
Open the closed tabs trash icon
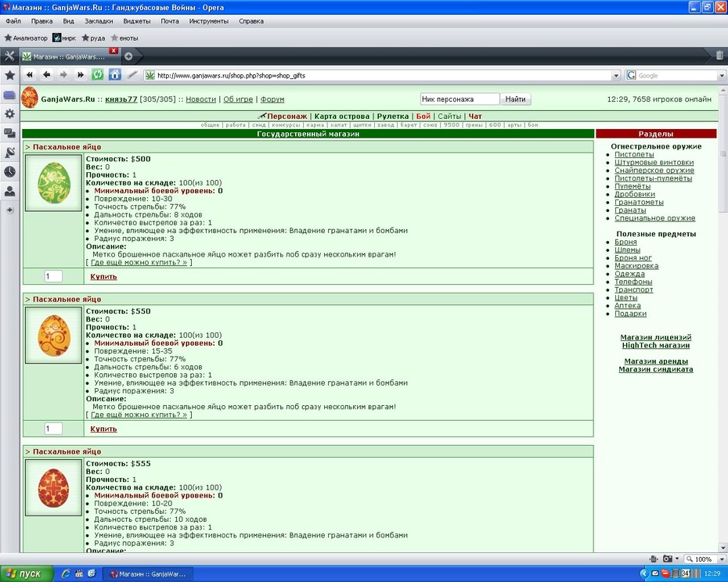click(719, 56)
